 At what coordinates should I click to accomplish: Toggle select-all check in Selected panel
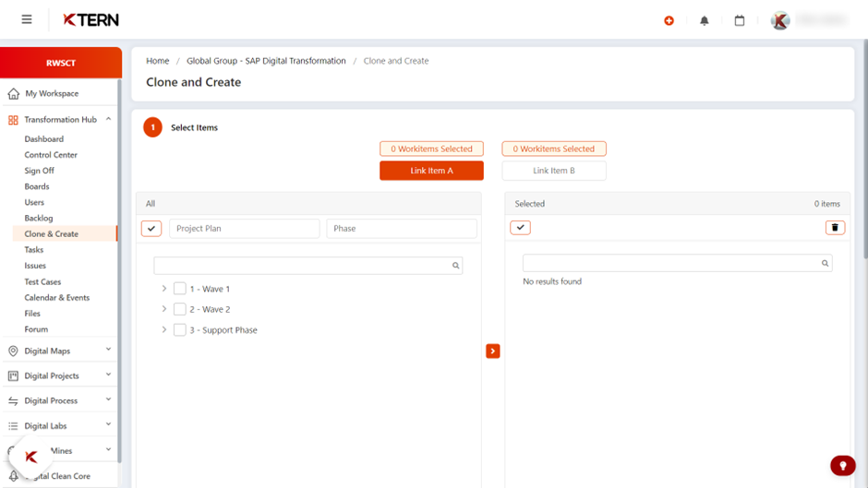click(x=521, y=228)
